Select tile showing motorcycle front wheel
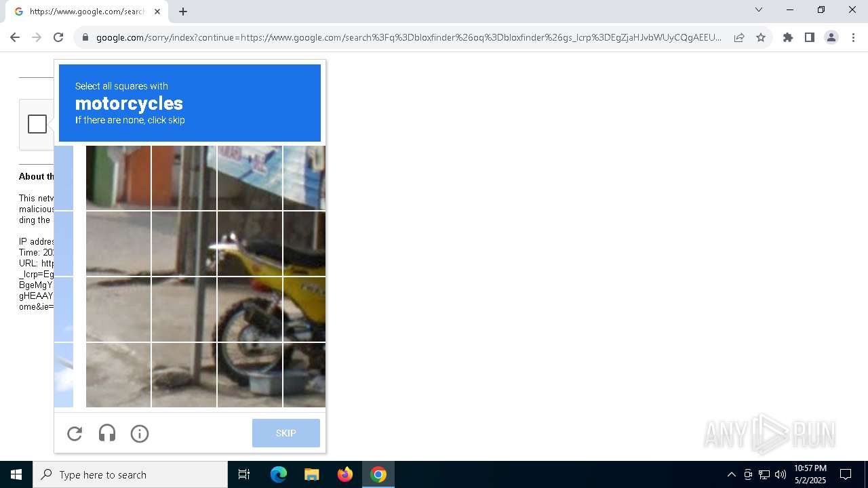This screenshot has height=488, width=868. point(250,309)
